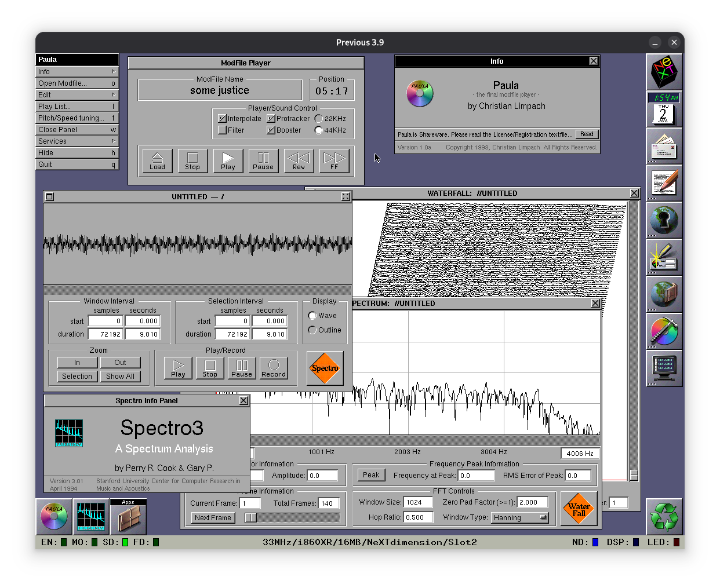The width and height of the screenshot is (720, 588).
Task: Click the Paula CD icon in the bottom app row
Action: (54, 517)
